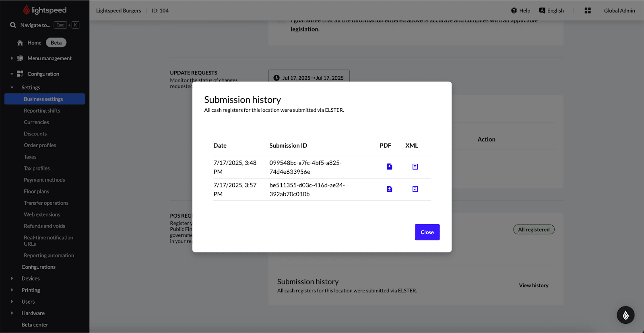The height and width of the screenshot is (333, 644).
Task: Open the English language selector
Action: pyautogui.click(x=552, y=11)
